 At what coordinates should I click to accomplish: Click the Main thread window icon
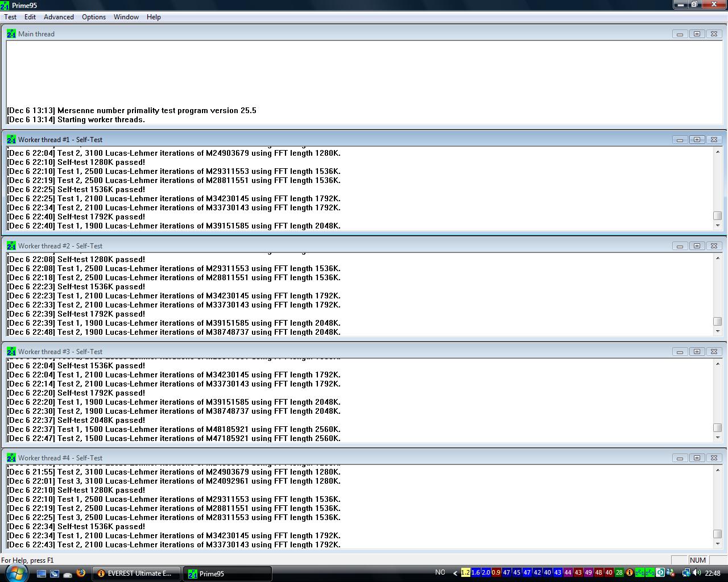click(x=11, y=34)
